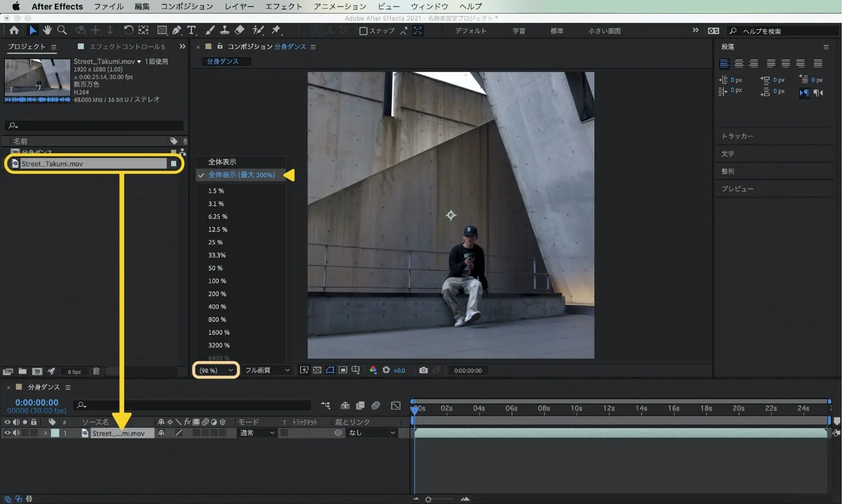Toggle mask and shape path visibility icon
Image resolution: width=842 pixels, height=504 pixels.
click(x=330, y=370)
